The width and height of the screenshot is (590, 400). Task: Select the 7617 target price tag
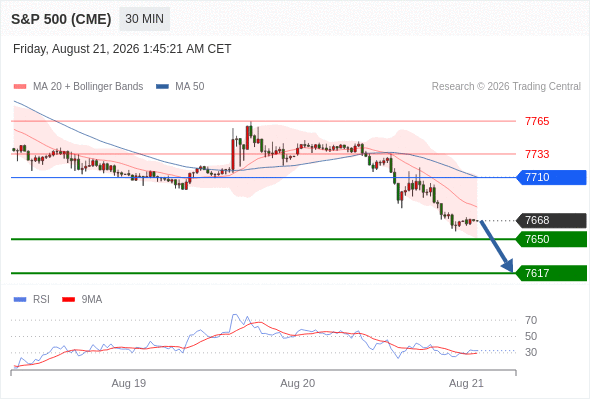coord(551,273)
